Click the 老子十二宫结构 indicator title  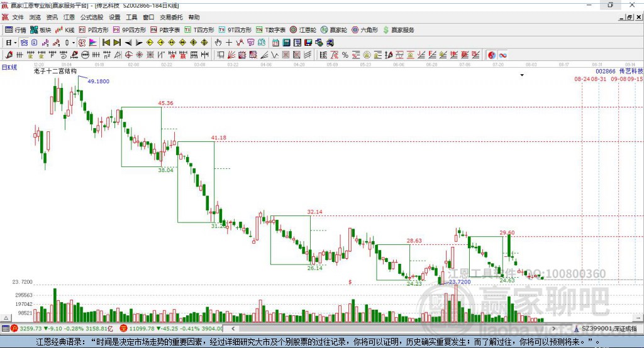point(55,71)
